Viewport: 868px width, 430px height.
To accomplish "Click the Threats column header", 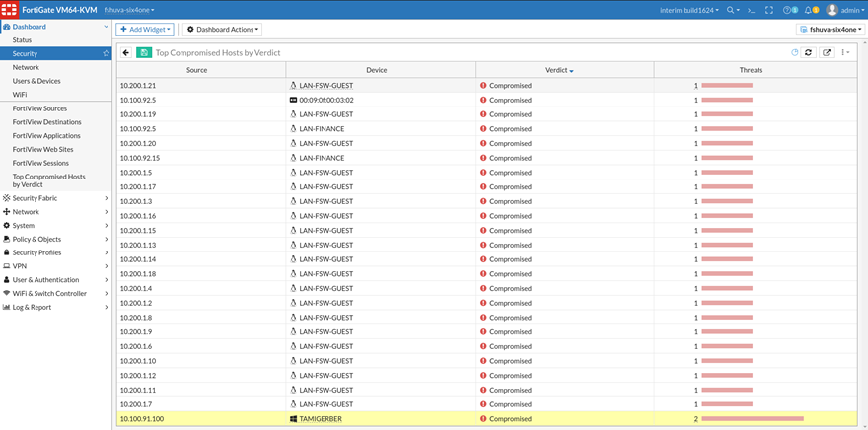I will [x=751, y=70].
